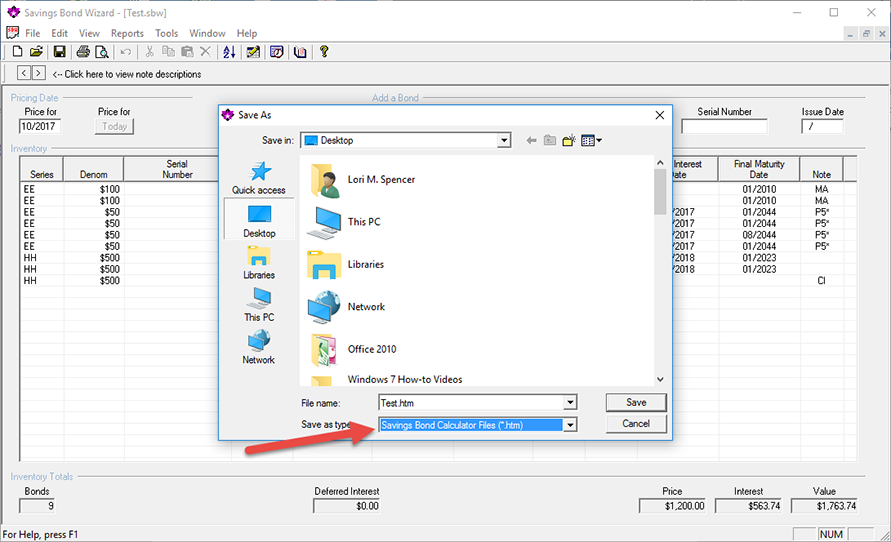
Task: Select the Lori M. Spencer folder
Action: click(x=363, y=180)
